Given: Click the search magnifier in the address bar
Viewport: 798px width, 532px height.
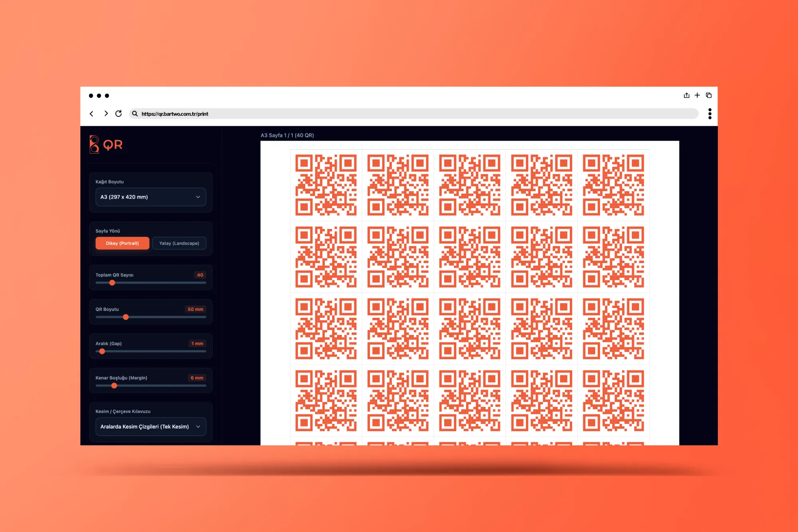Looking at the screenshot, I should 135,114.
